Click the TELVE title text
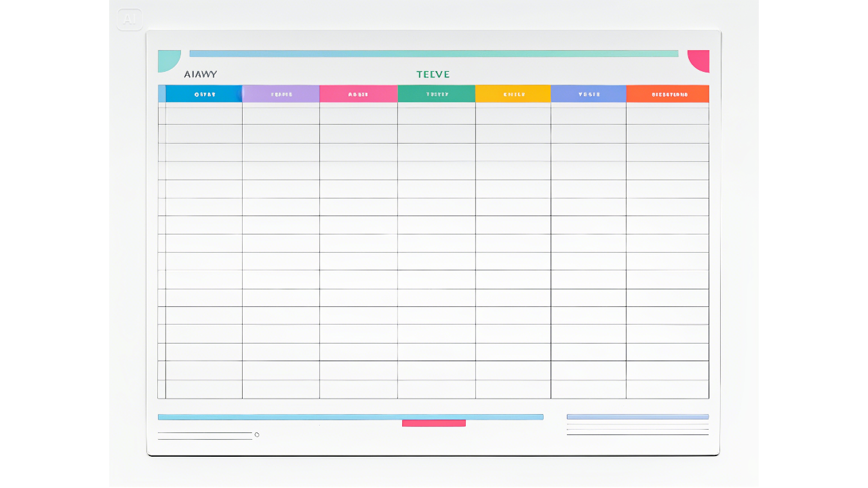This screenshot has height=488, width=868. pyautogui.click(x=433, y=73)
